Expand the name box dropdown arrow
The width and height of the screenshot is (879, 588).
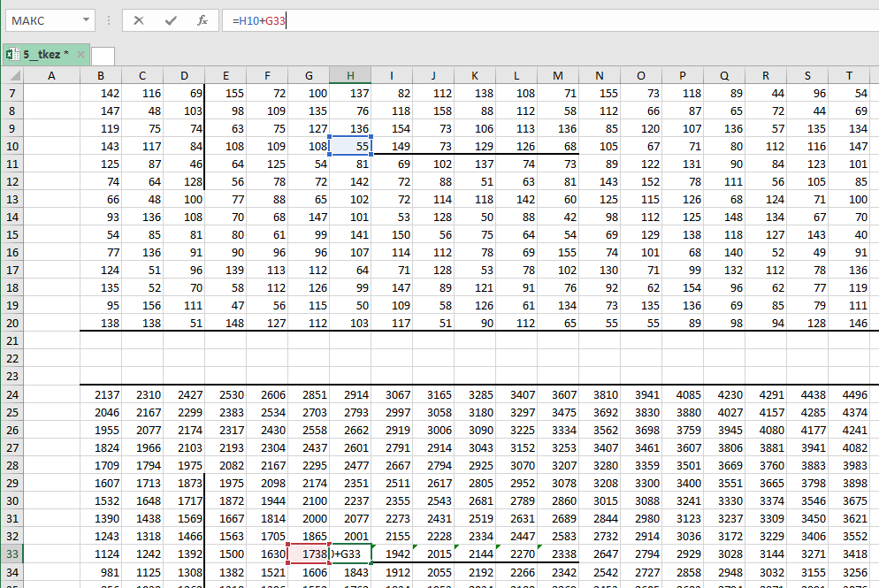pos(85,20)
